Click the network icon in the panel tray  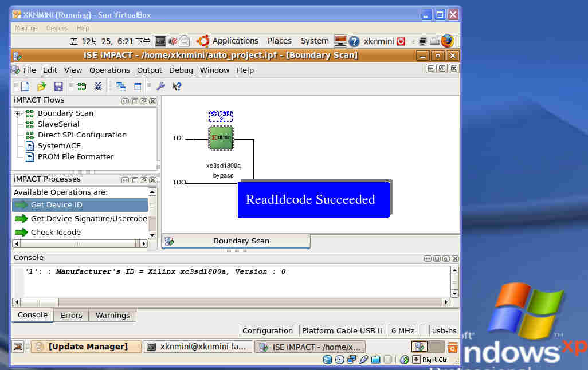[x=423, y=41]
